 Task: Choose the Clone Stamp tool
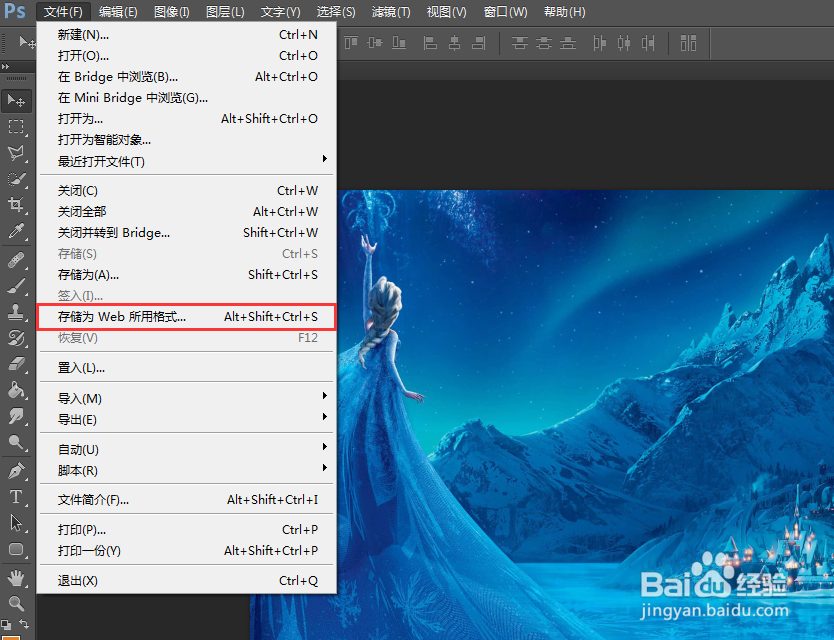tap(16, 312)
